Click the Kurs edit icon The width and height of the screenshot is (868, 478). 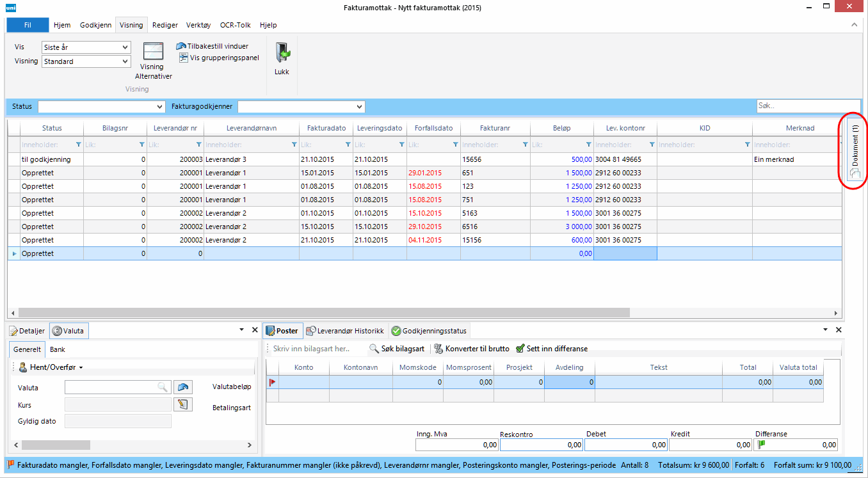coord(182,404)
